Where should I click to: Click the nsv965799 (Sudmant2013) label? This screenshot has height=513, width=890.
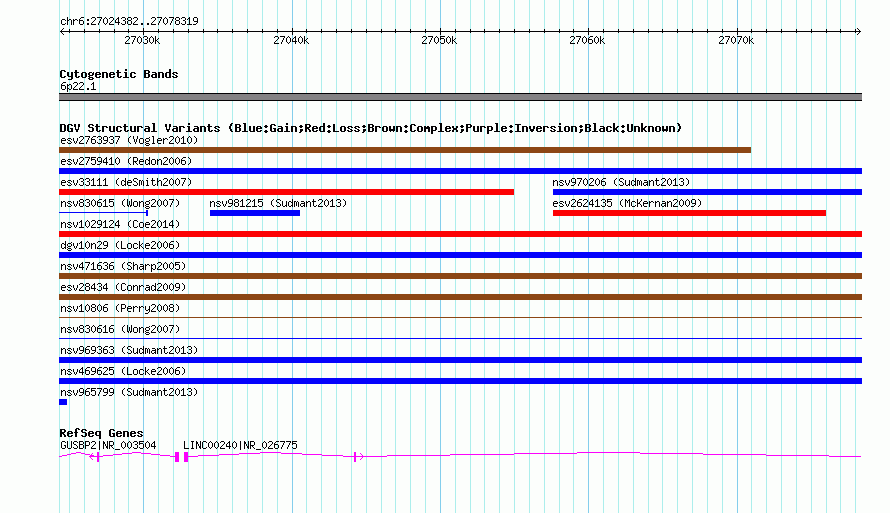click(129, 392)
